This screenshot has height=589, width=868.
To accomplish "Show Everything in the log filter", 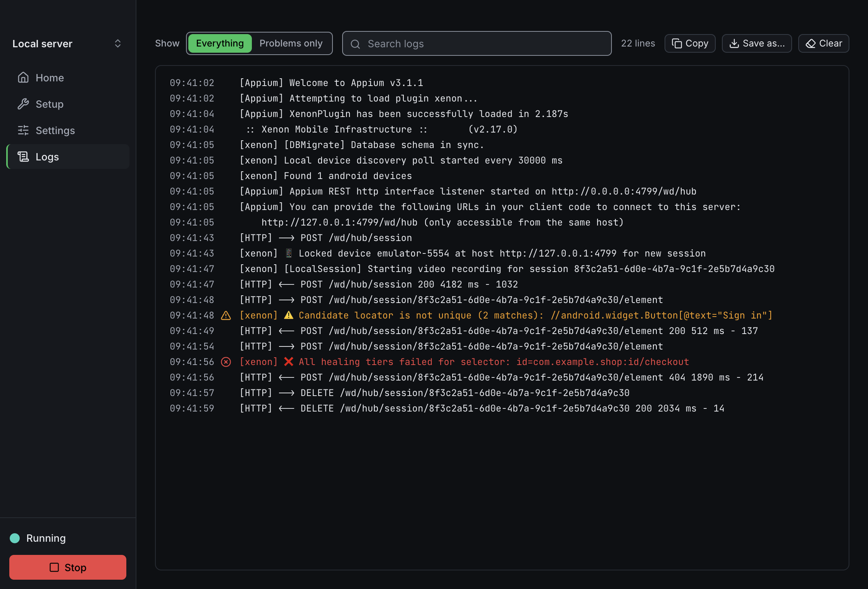I will pyautogui.click(x=220, y=43).
